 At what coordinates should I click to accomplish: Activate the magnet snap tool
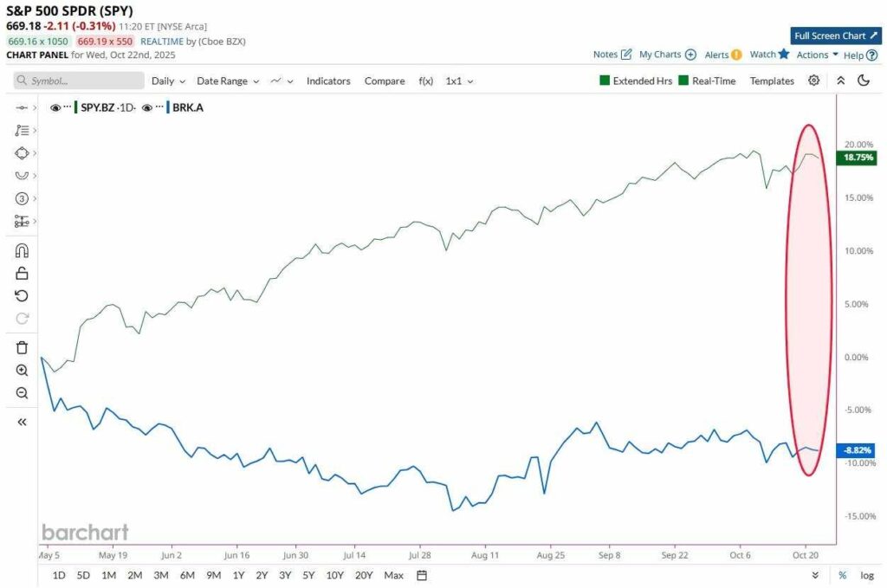[x=23, y=251]
